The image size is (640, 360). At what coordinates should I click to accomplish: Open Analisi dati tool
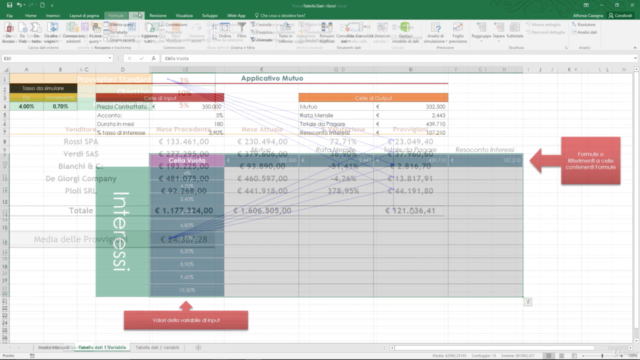tap(584, 32)
